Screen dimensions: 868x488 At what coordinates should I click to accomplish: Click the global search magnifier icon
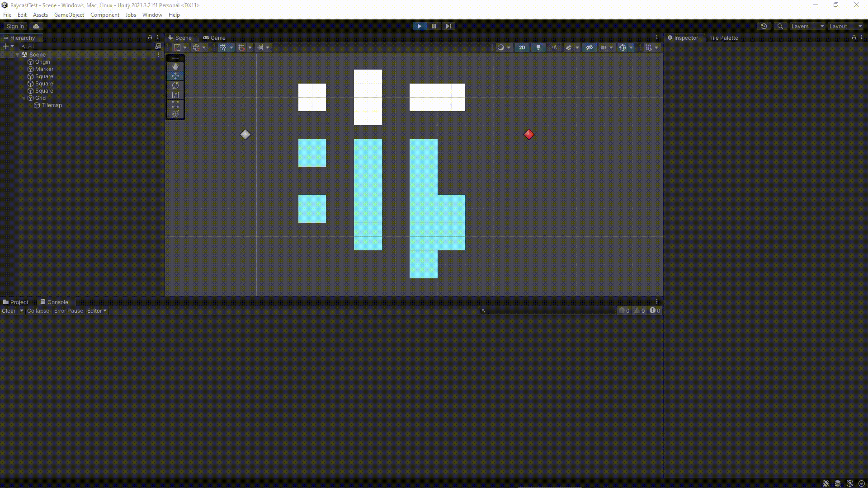coord(780,26)
